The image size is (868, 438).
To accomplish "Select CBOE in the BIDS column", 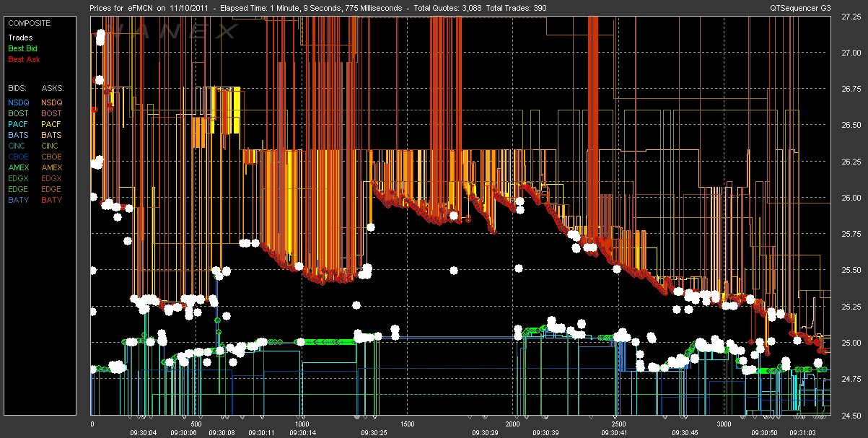I will click(18, 157).
